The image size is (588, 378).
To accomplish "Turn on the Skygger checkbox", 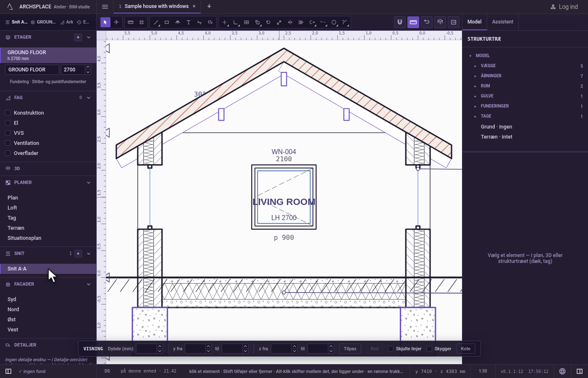I will (x=429, y=349).
